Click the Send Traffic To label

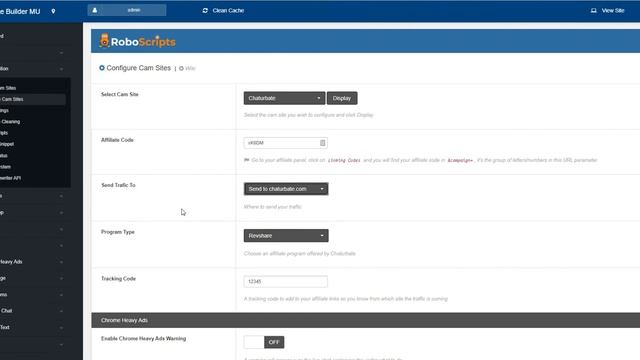[118, 185]
